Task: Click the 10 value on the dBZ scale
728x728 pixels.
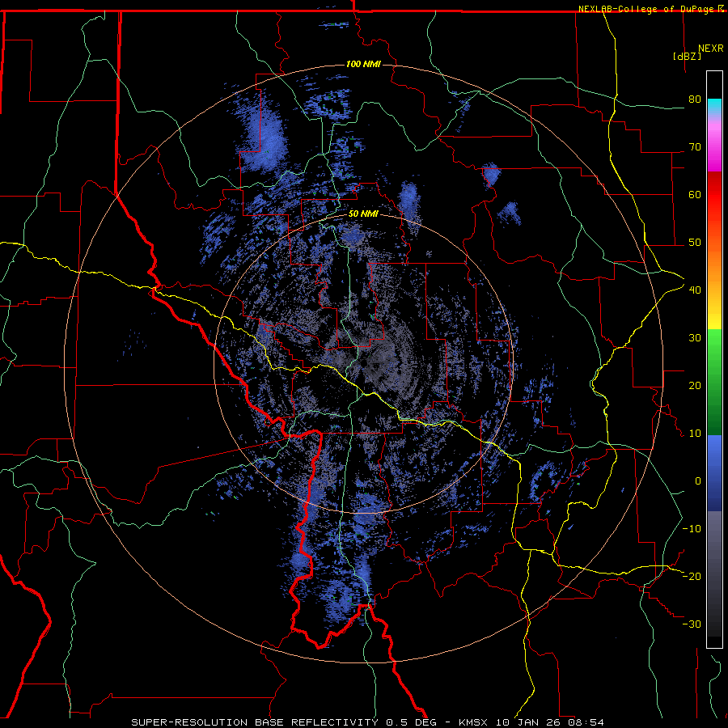Action: [x=695, y=434]
